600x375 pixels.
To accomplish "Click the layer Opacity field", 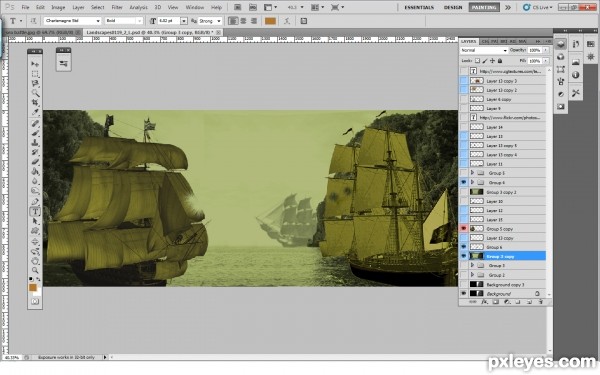I will tap(535, 50).
